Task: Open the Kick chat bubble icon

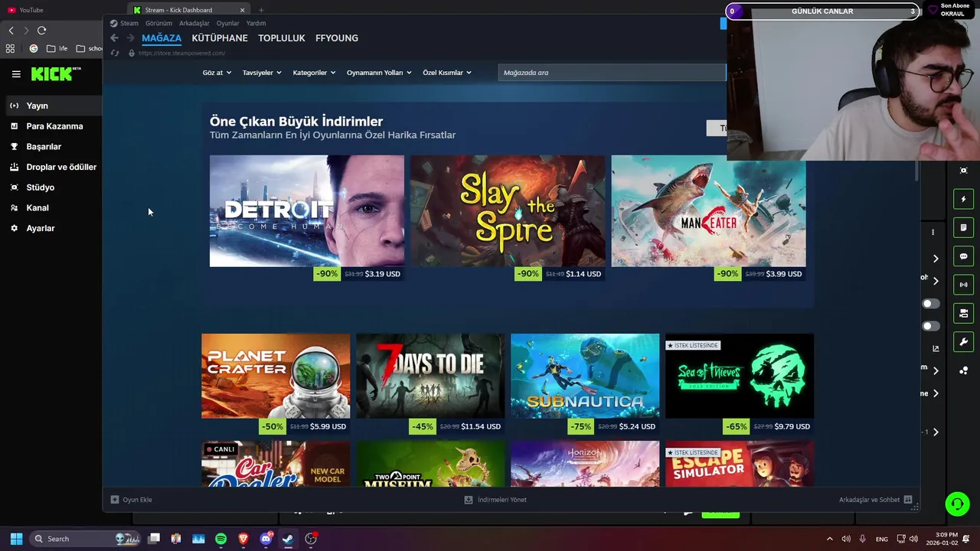Action: click(x=963, y=256)
